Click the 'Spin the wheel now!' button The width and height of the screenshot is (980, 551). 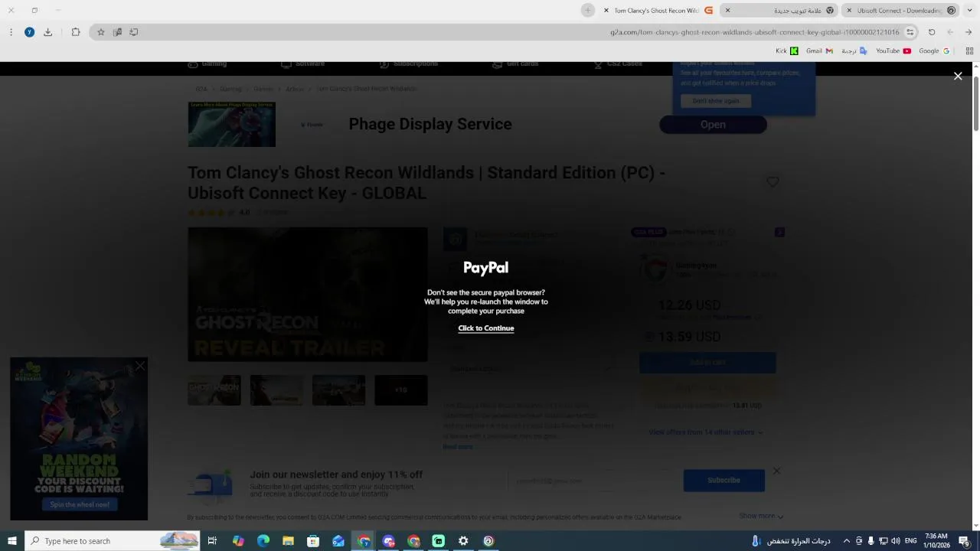click(x=80, y=504)
